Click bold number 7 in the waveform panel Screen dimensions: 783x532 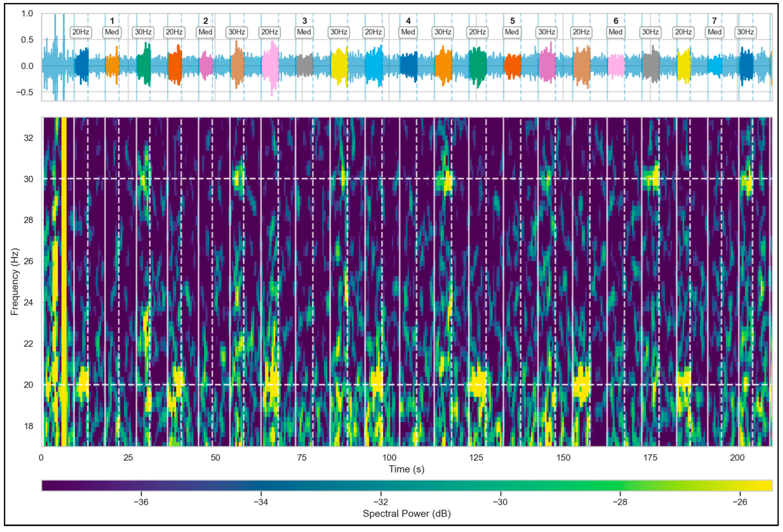[x=714, y=21]
